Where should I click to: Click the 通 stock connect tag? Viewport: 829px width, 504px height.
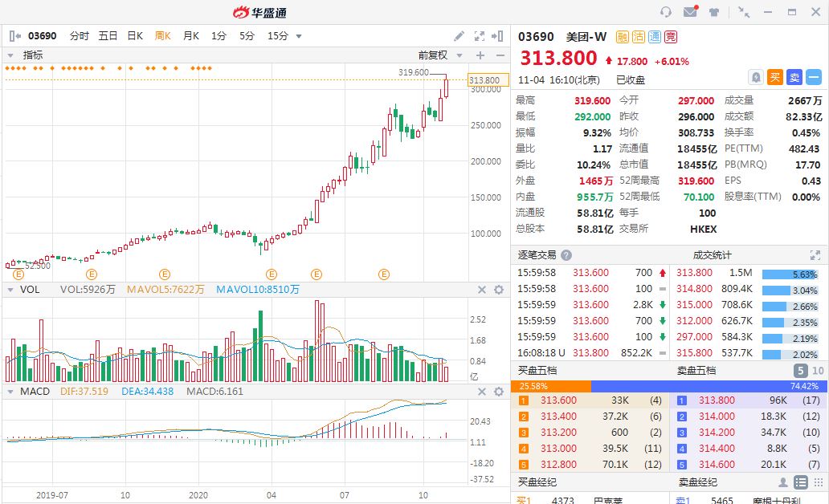[x=655, y=36]
